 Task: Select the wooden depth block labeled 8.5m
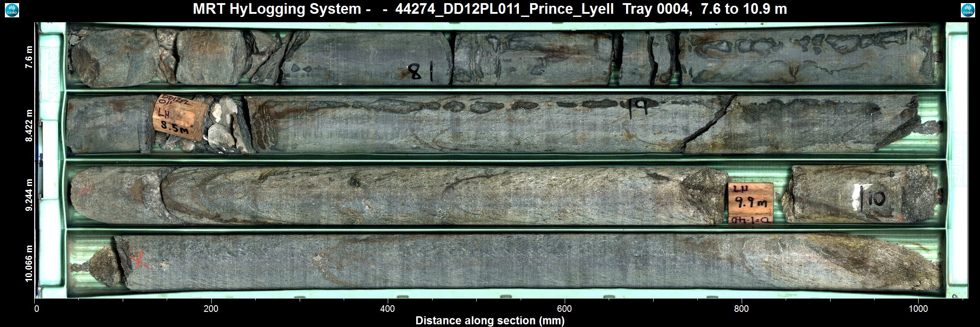click(178, 117)
